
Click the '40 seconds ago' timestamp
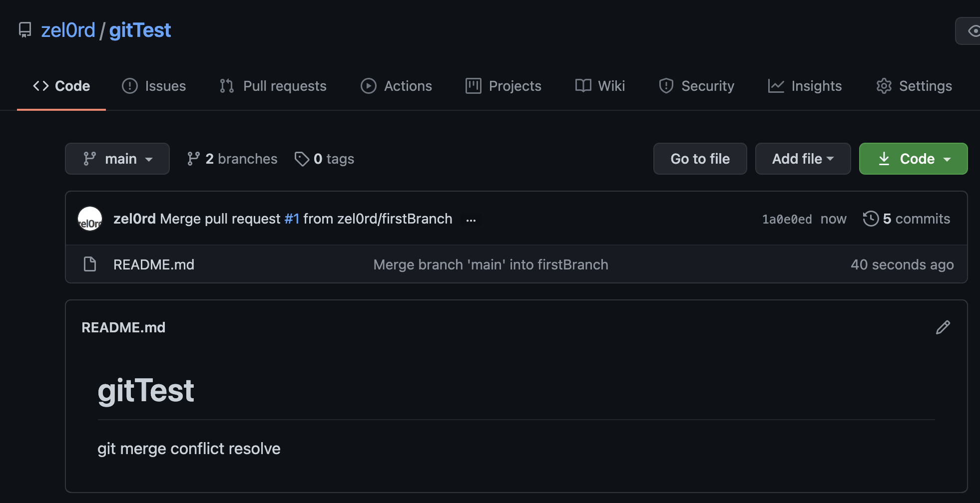coord(902,264)
